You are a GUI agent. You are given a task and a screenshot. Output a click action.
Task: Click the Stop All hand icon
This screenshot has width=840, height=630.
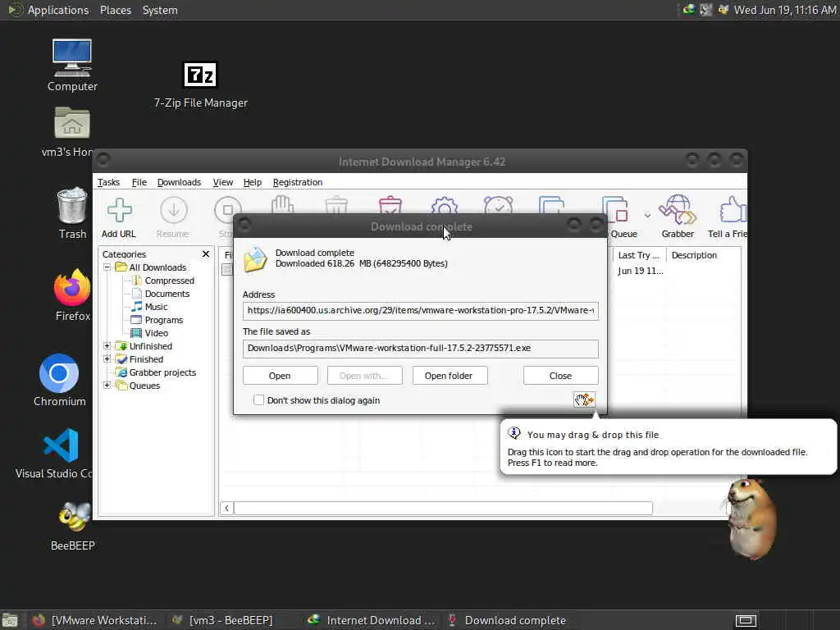point(282,204)
